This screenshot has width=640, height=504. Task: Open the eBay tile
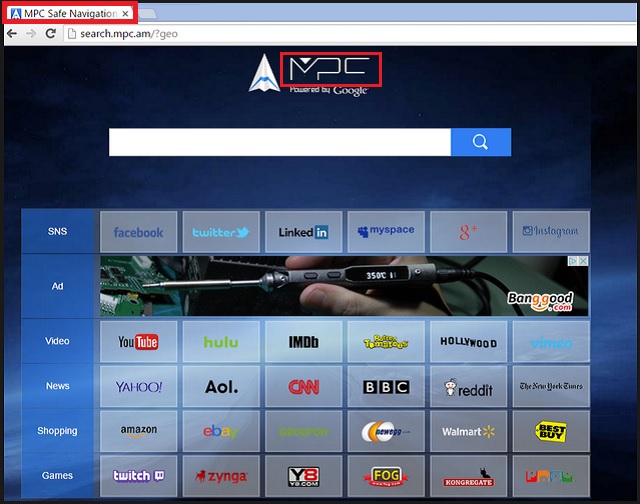(x=221, y=431)
